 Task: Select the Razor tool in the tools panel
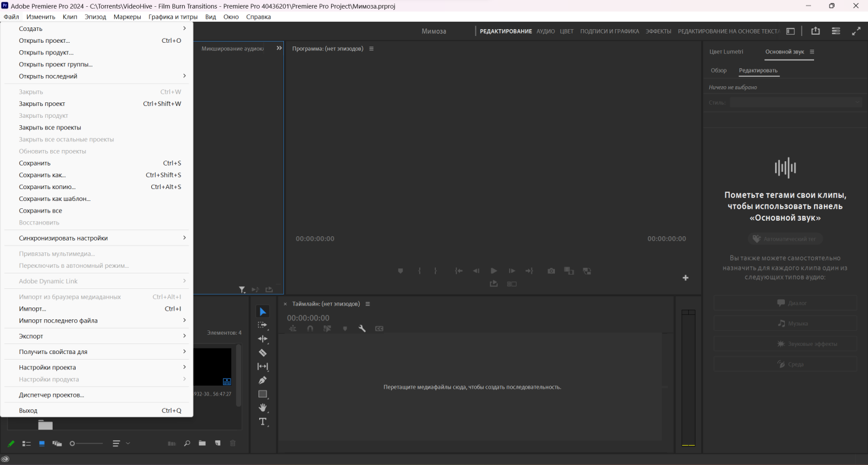(x=263, y=353)
